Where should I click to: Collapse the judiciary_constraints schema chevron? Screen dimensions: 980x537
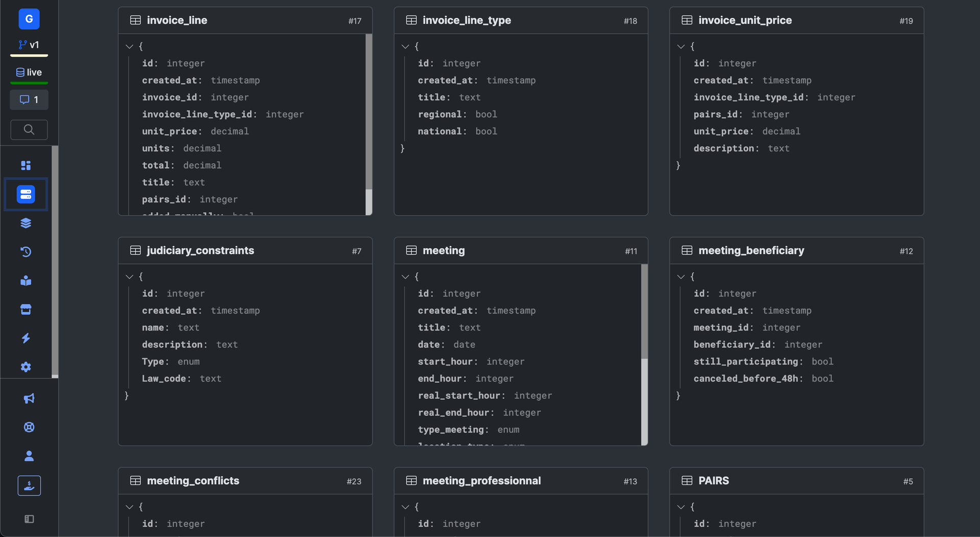[x=129, y=277]
